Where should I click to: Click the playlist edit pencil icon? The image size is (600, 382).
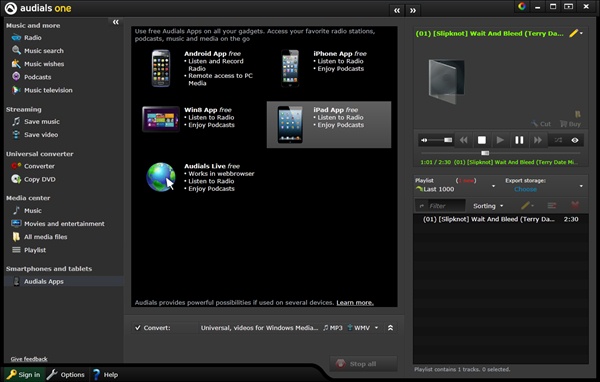point(525,206)
